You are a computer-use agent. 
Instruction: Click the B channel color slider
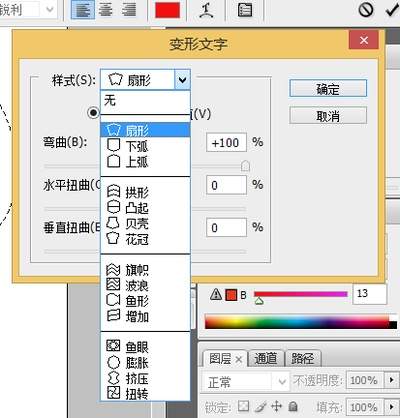pyautogui.click(x=301, y=294)
